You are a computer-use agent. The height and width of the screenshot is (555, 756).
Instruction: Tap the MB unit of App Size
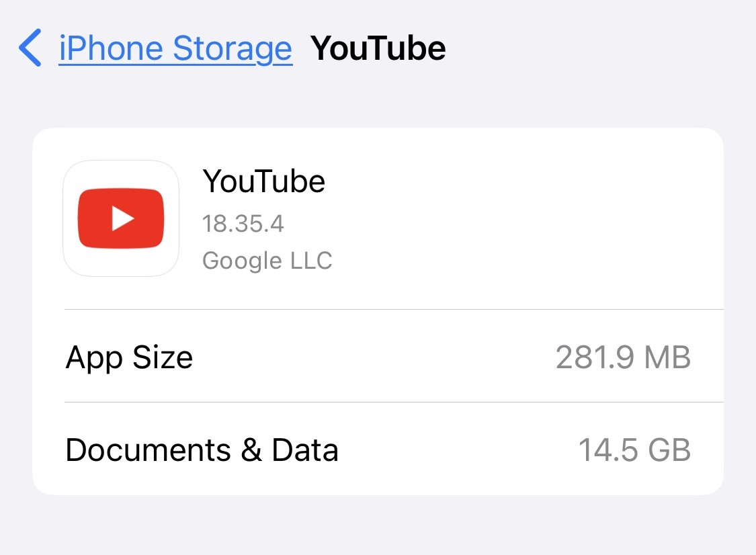coord(667,357)
